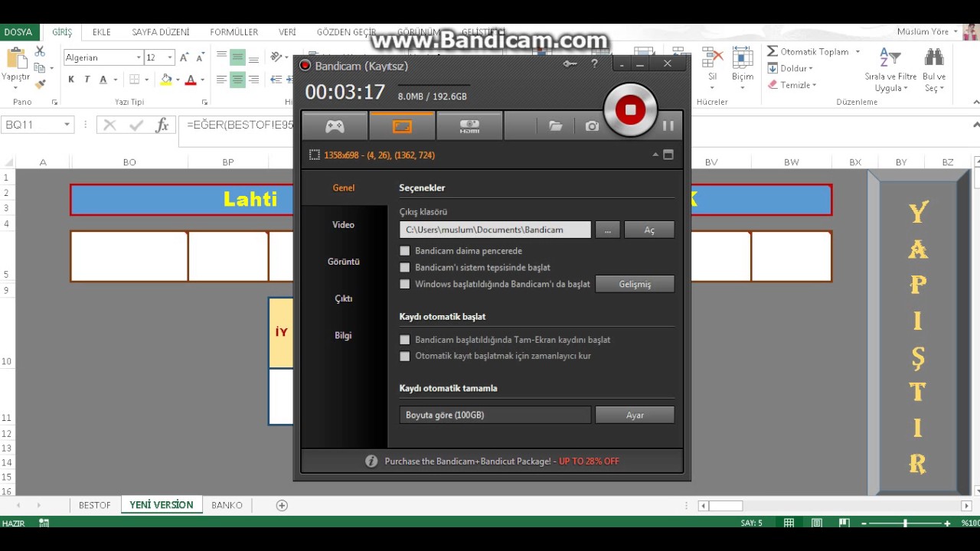The width and height of the screenshot is (980, 551).
Task: Open the Name Box BQ11 dropdown
Action: 67,125
